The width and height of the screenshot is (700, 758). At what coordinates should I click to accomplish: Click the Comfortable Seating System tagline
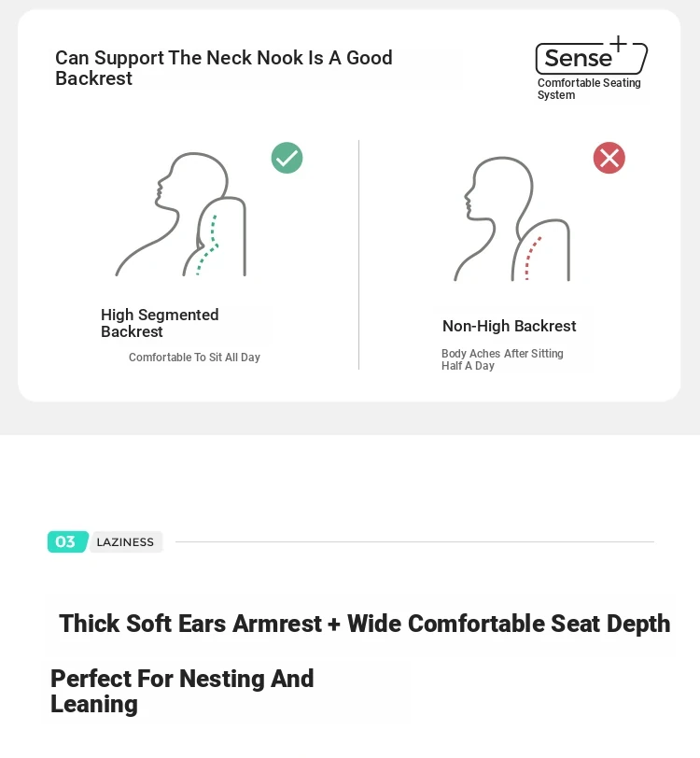coord(589,89)
